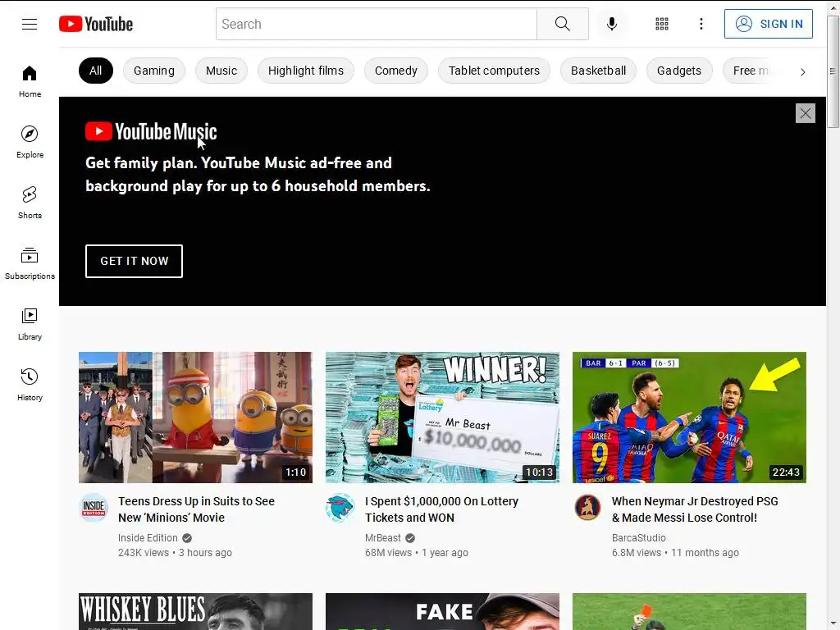
Task: Open Subscriptions in sidebar
Action: click(30, 263)
